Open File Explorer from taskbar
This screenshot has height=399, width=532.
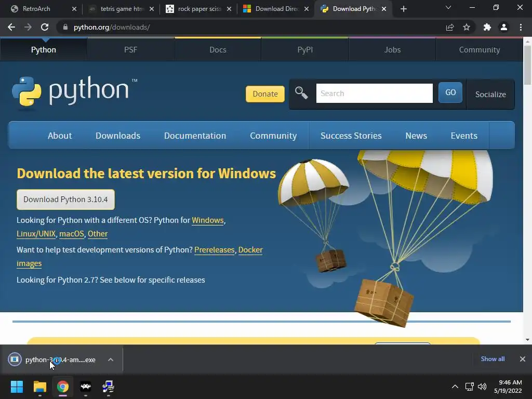pyautogui.click(x=39, y=387)
